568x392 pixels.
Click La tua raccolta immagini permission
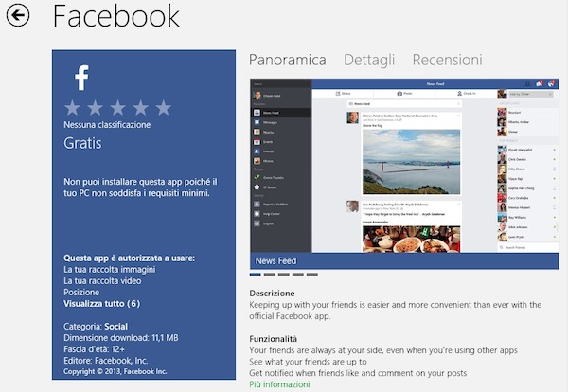tap(110, 270)
